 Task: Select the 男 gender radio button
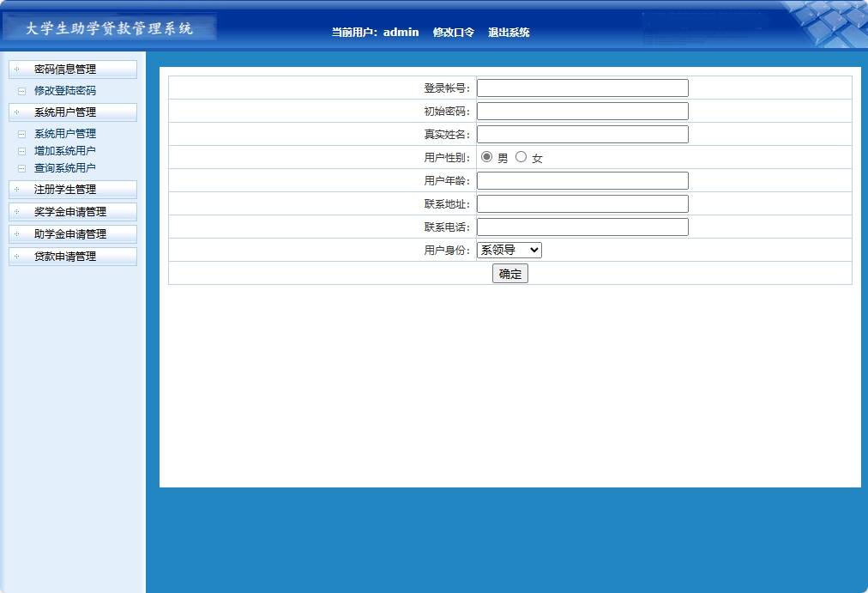(485, 157)
